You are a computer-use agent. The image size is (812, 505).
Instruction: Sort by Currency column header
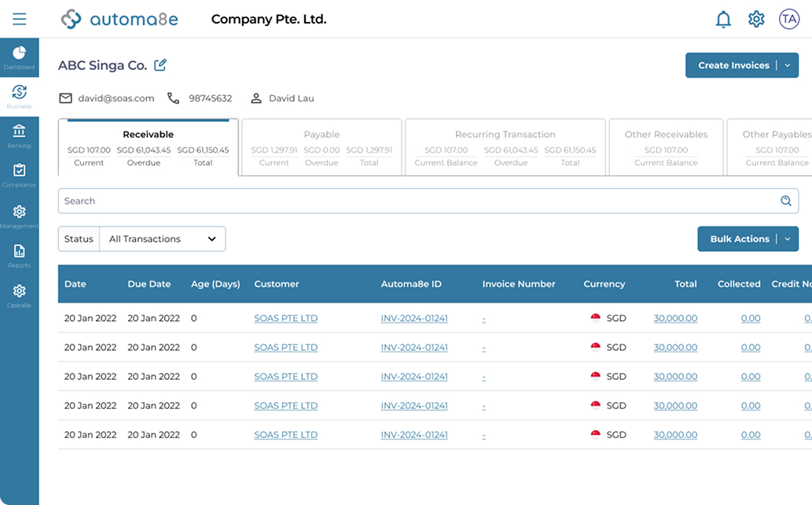pos(604,284)
